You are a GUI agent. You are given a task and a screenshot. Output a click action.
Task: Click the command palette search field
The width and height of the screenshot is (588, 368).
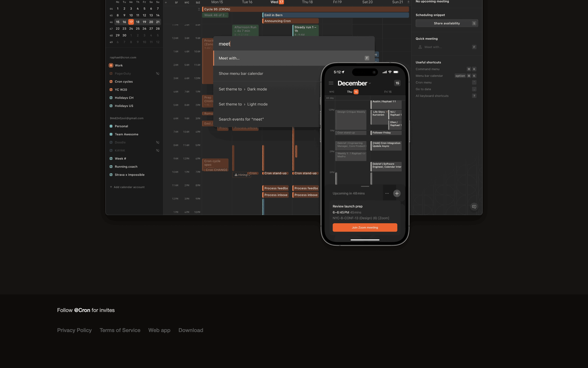(294, 44)
